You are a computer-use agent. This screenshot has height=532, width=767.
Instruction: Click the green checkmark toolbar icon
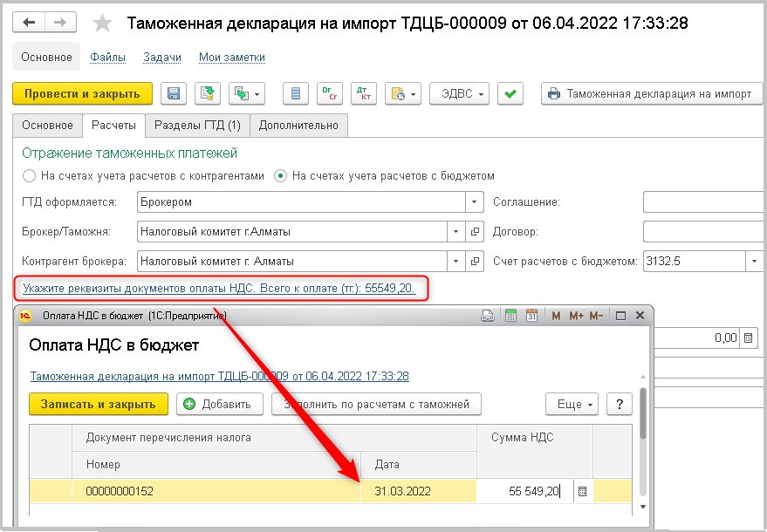click(x=510, y=94)
